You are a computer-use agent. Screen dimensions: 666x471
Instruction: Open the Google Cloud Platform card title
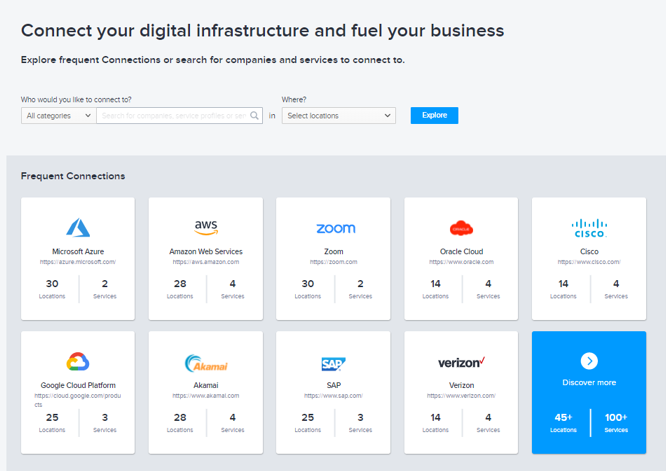(x=78, y=385)
